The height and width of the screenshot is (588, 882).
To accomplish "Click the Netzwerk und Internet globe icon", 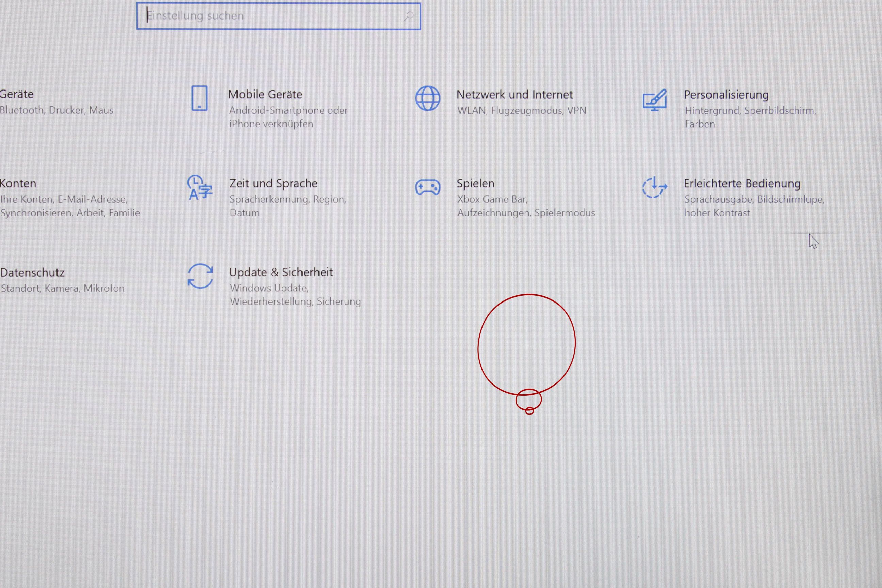I will pos(427,98).
